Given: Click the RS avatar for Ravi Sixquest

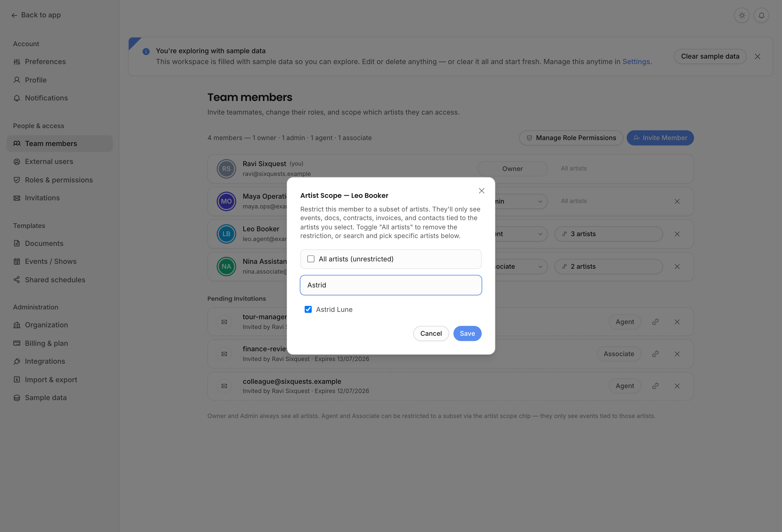Looking at the screenshot, I should [x=226, y=169].
